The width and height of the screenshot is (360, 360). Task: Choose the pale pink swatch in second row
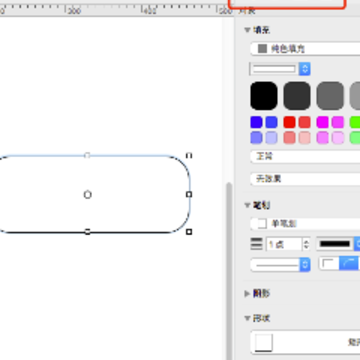pos(305,138)
